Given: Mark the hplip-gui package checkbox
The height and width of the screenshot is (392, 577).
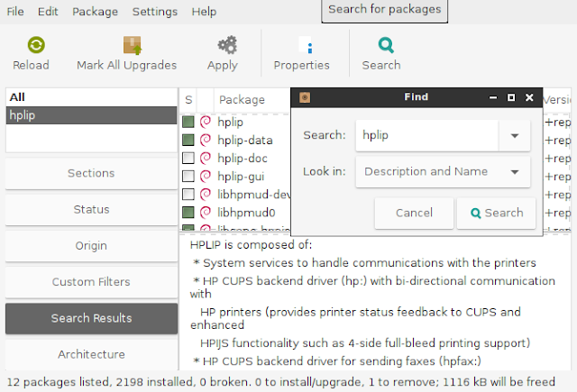Looking at the screenshot, I should tap(188, 176).
